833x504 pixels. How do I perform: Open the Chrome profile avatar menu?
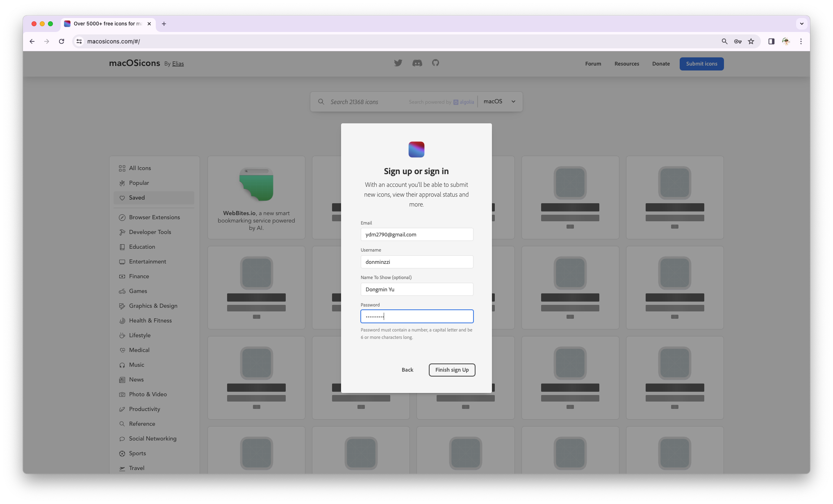click(786, 41)
